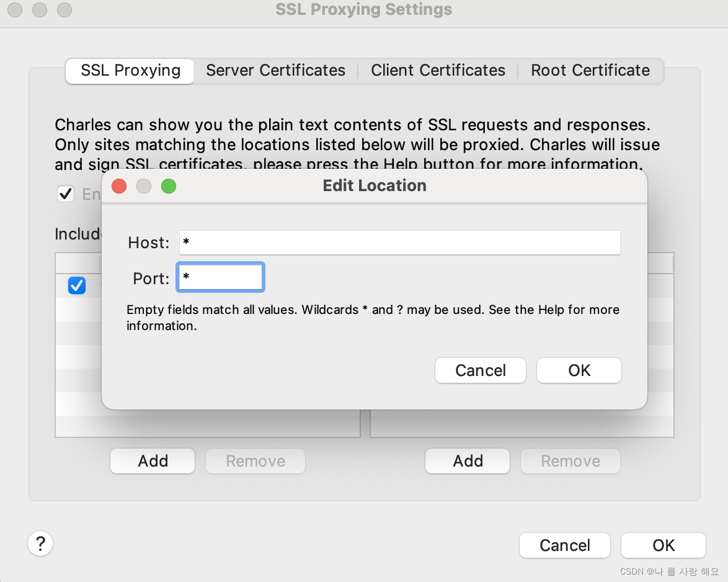Open help with the question mark button
The height and width of the screenshot is (582, 728).
click(x=40, y=544)
